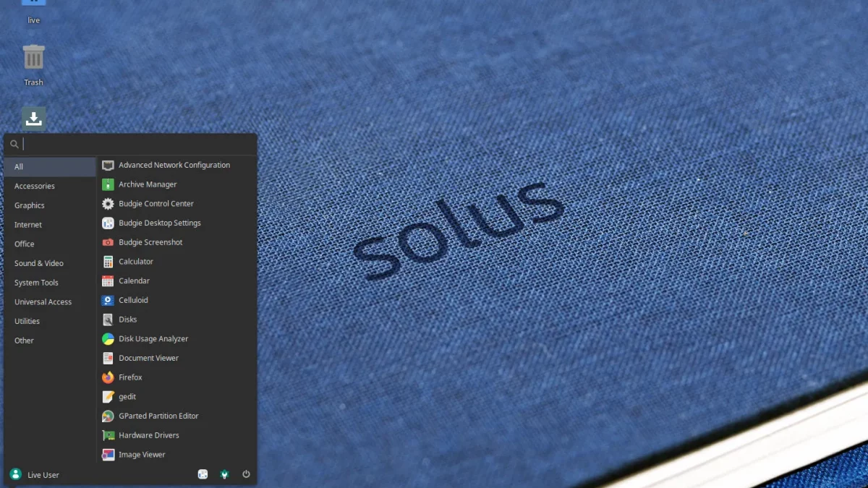This screenshot has height=488, width=868.
Task: Click the Live User name label
Action: pyautogui.click(x=43, y=475)
